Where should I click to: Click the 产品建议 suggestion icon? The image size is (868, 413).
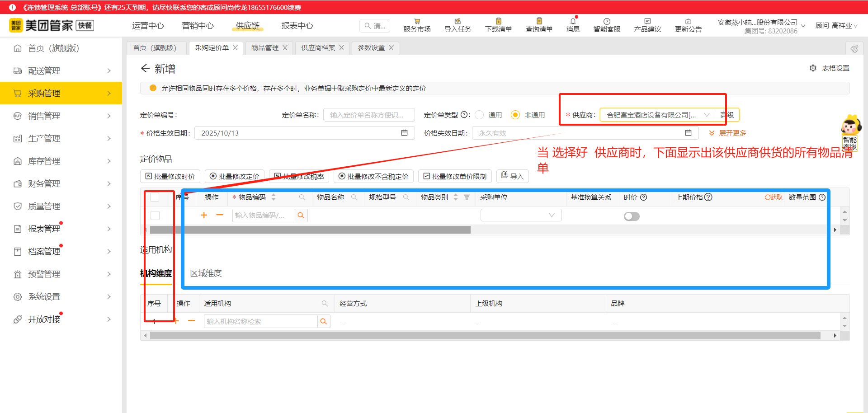pyautogui.click(x=647, y=25)
